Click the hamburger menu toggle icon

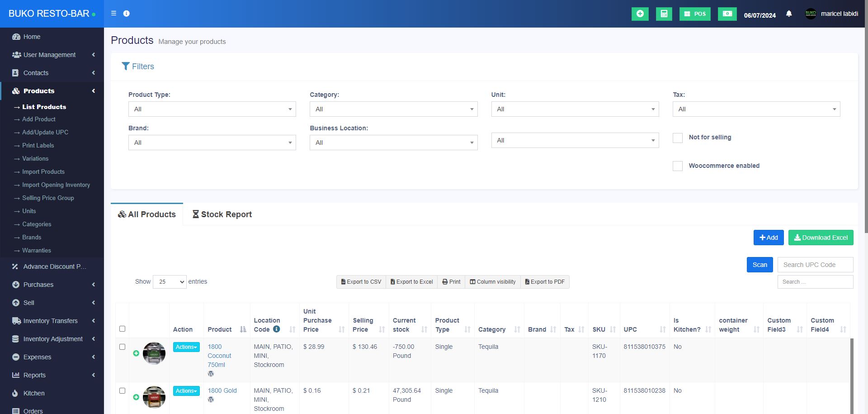[x=113, y=14]
